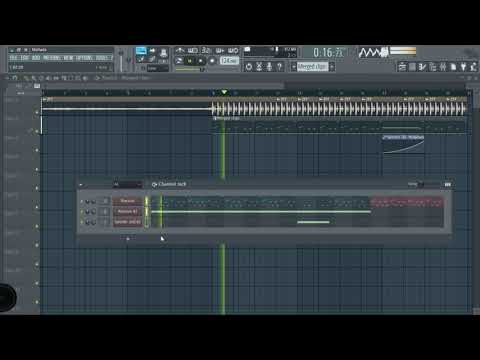Click left arrow beside pattern selector
The image size is (480, 360).
click(x=293, y=67)
